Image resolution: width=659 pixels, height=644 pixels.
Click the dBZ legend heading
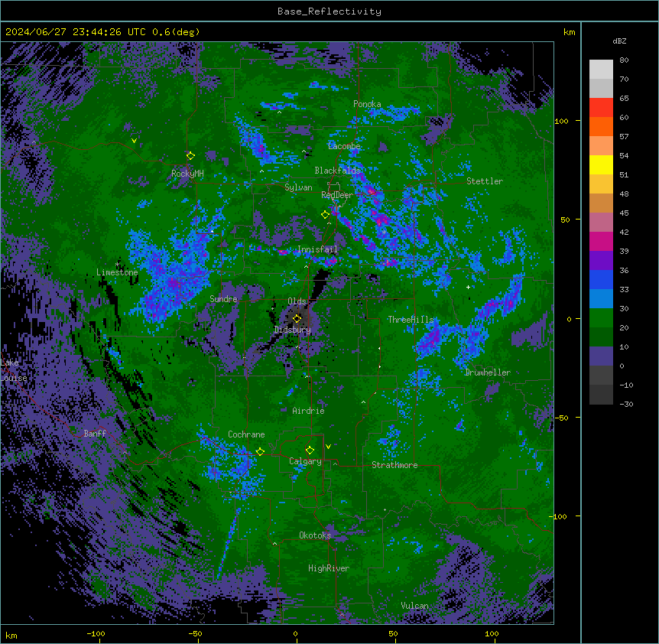pos(619,41)
